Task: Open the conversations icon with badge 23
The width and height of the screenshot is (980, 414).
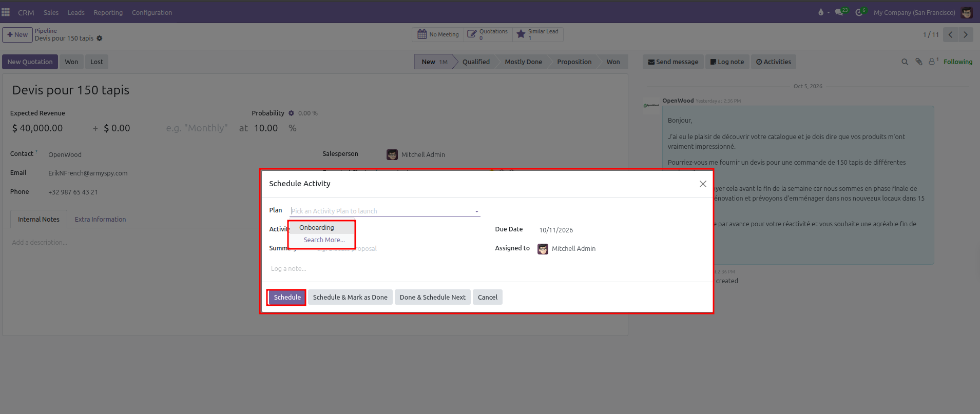Action: tap(841, 12)
